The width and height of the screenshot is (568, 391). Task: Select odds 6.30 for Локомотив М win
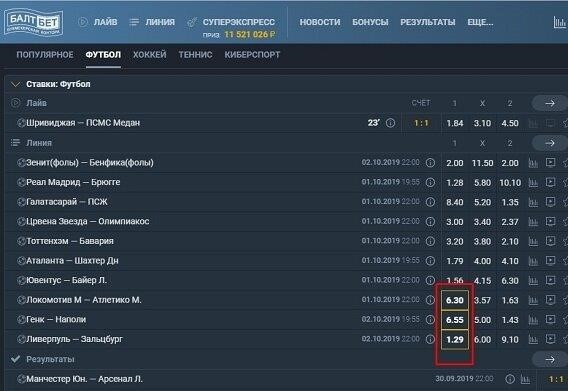coord(455,300)
